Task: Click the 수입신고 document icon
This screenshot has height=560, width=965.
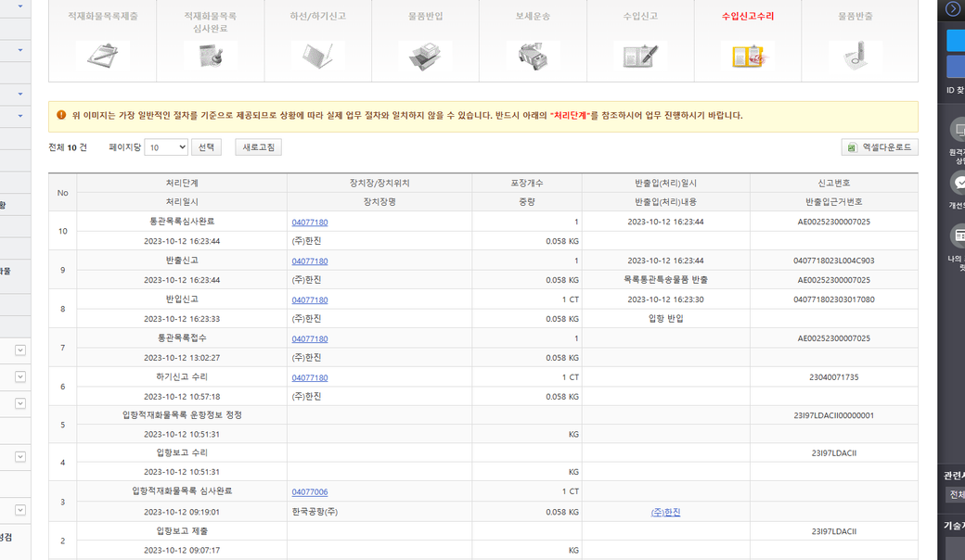Action: pyautogui.click(x=640, y=56)
